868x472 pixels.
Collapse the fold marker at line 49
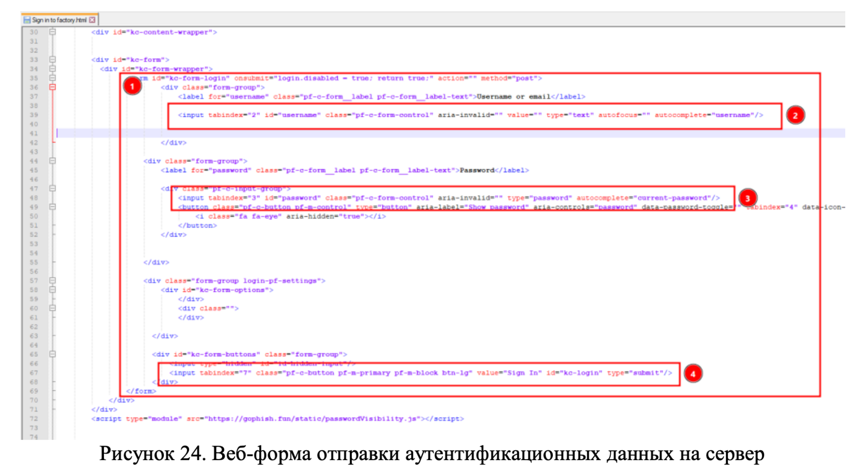point(52,207)
